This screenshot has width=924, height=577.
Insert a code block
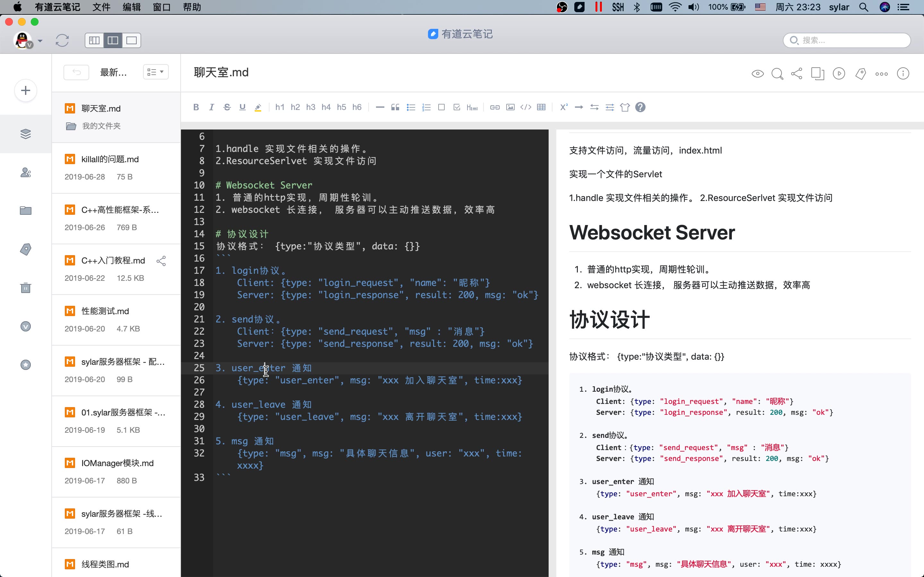(x=526, y=107)
